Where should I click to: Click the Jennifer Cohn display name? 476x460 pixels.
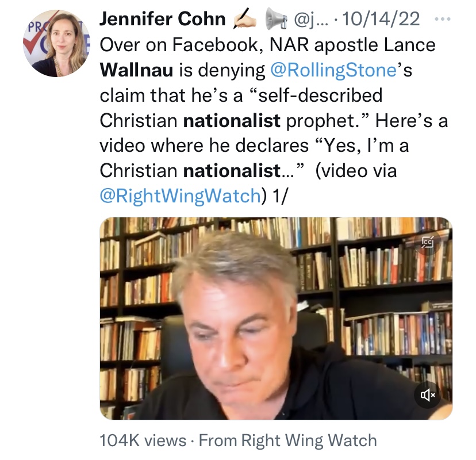(163, 19)
